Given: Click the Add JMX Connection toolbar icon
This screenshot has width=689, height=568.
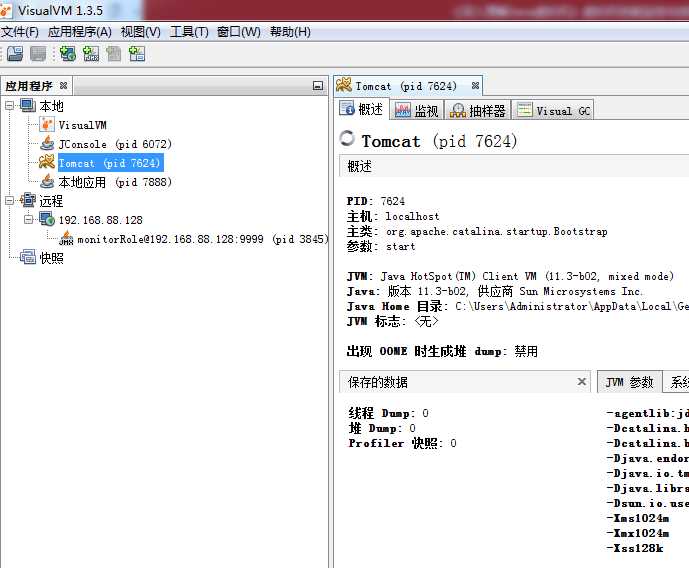Looking at the screenshot, I should click(91, 54).
